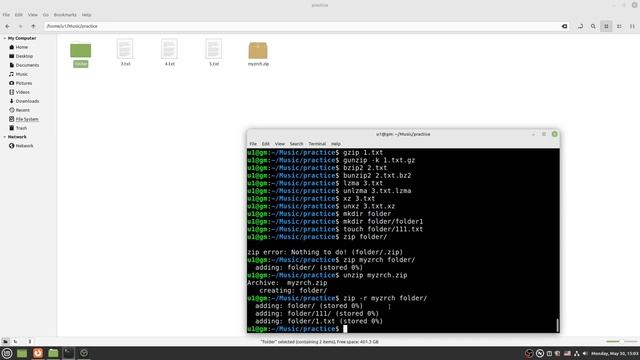Screen dimensions: 640x360
Task: Open the terminal Search menu
Action: pyautogui.click(x=296, y=144)
